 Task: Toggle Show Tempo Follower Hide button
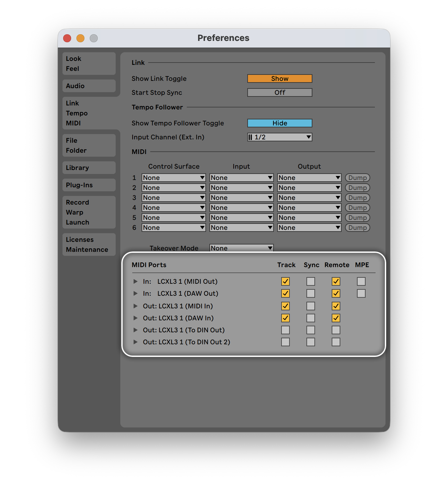[x=280, y=123]
